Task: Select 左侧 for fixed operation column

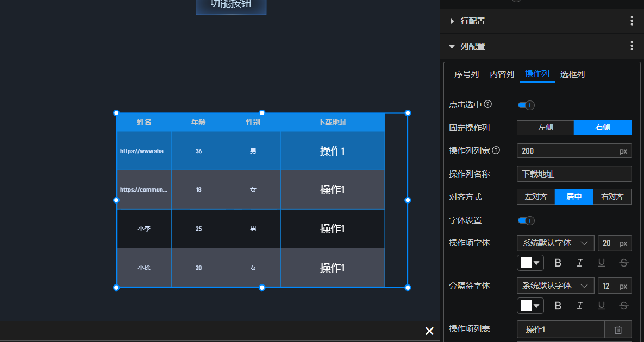Action: 545,128
